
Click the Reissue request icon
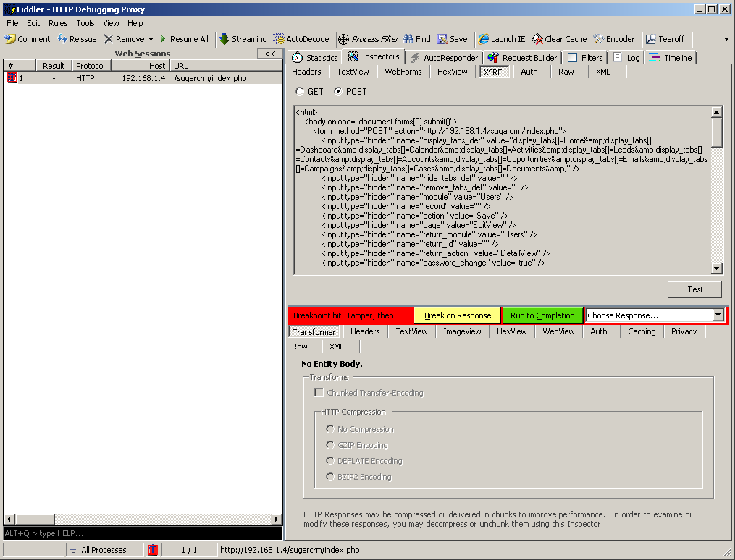click(x=62, y=39)
